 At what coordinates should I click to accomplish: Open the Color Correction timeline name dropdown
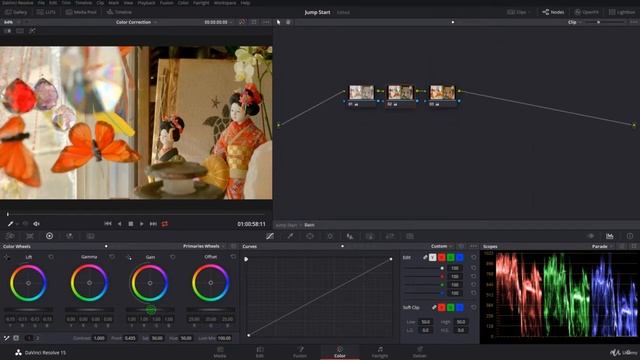pyautogui.click(x=137, y=22)
